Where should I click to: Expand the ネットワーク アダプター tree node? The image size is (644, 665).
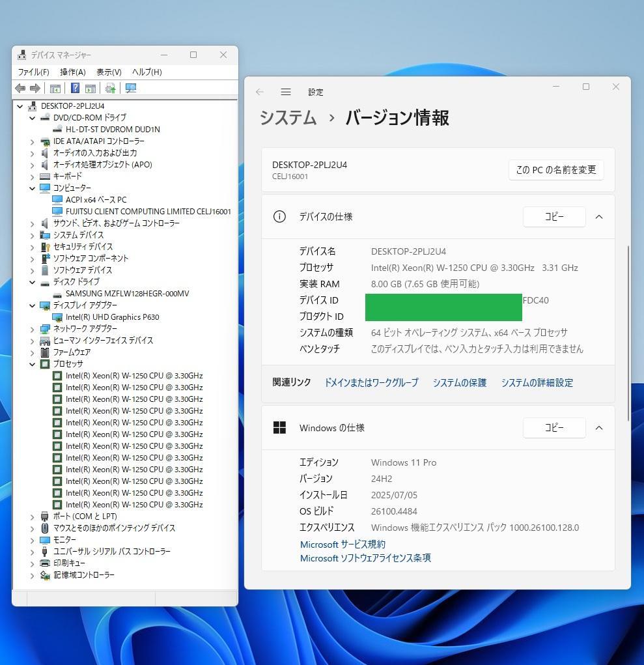click(x=32, y=328)
